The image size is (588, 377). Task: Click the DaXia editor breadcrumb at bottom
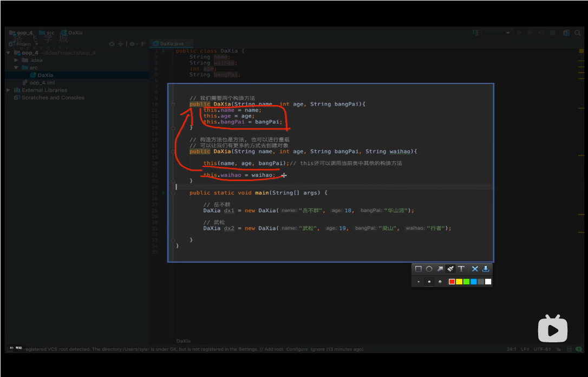(184, 341)
